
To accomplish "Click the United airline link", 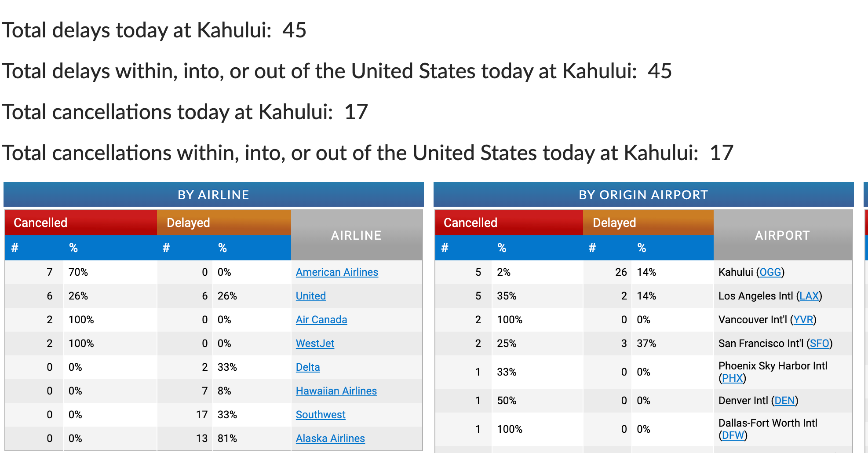I will pos(310,296).
